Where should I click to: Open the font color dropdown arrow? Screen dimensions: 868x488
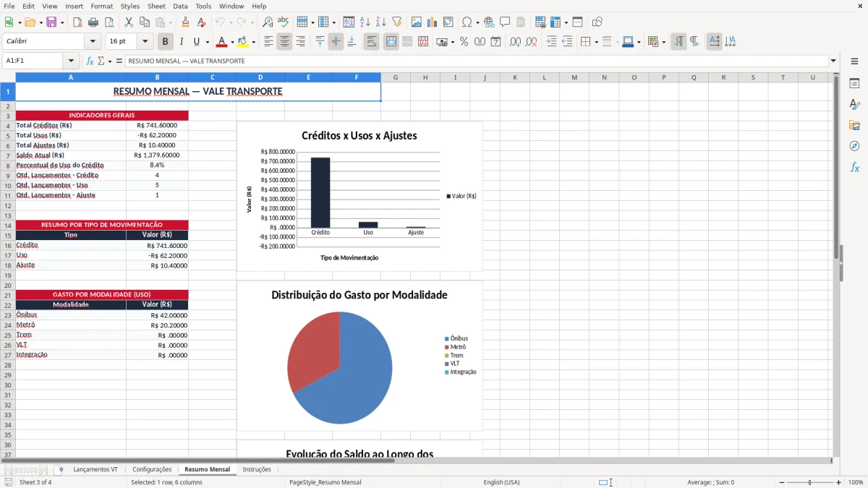pos(232,42)
